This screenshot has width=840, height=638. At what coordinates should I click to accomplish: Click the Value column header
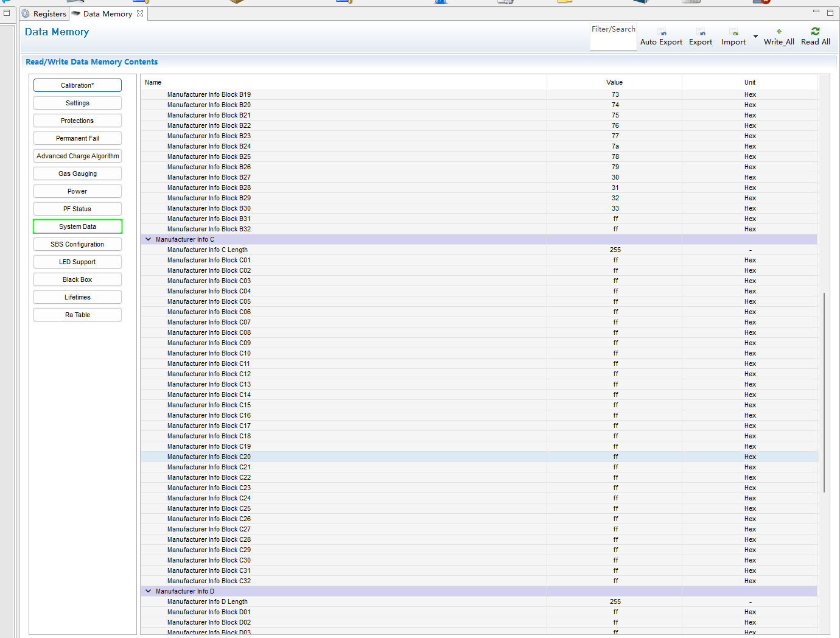pyautogui.click(x=614, y=82)
